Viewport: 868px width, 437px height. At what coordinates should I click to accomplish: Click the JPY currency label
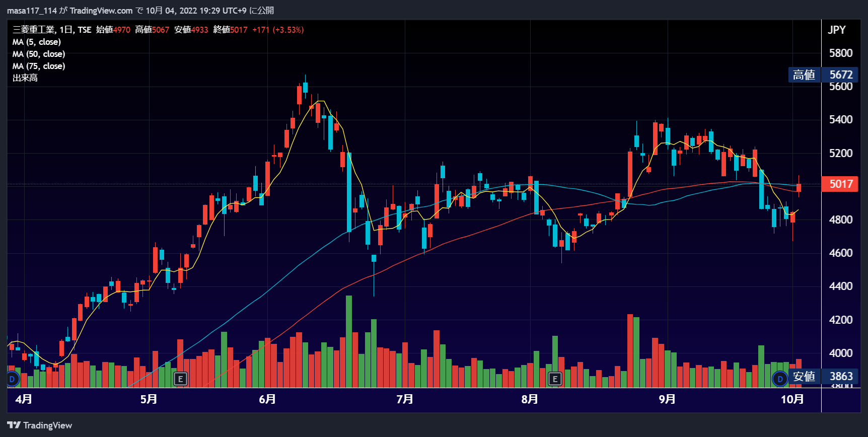coord(837,30)
